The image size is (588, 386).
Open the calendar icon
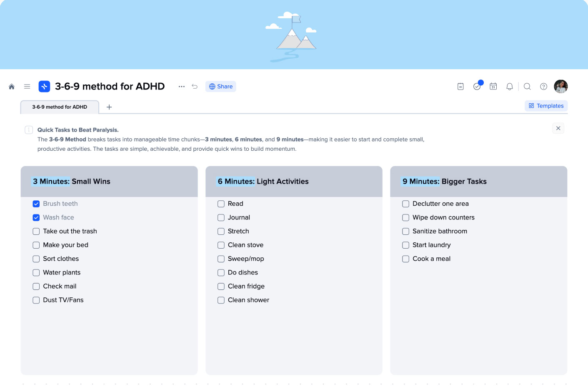point(493,87)
